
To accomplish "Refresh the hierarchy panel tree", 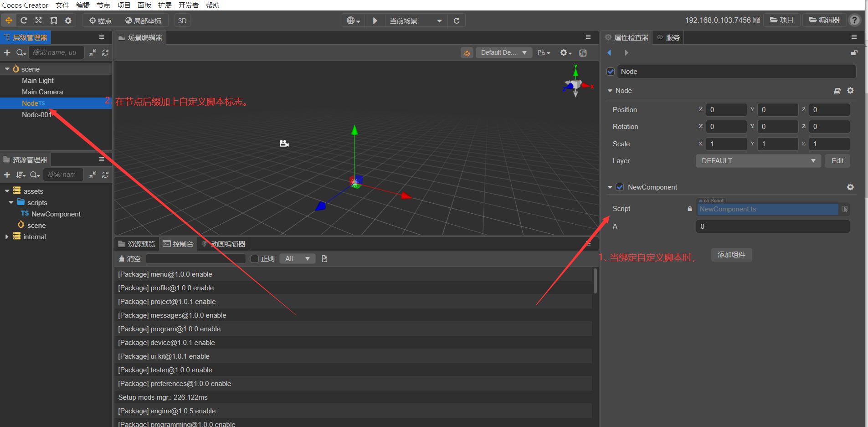I will pos(105,53).
